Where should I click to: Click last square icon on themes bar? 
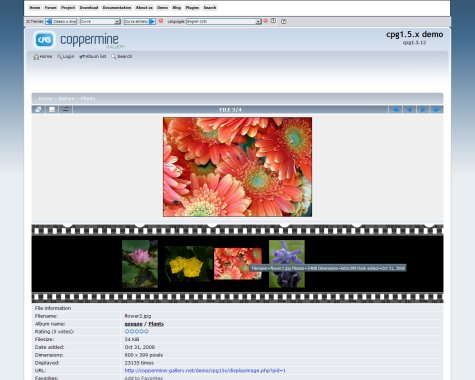tap(284, 21)
